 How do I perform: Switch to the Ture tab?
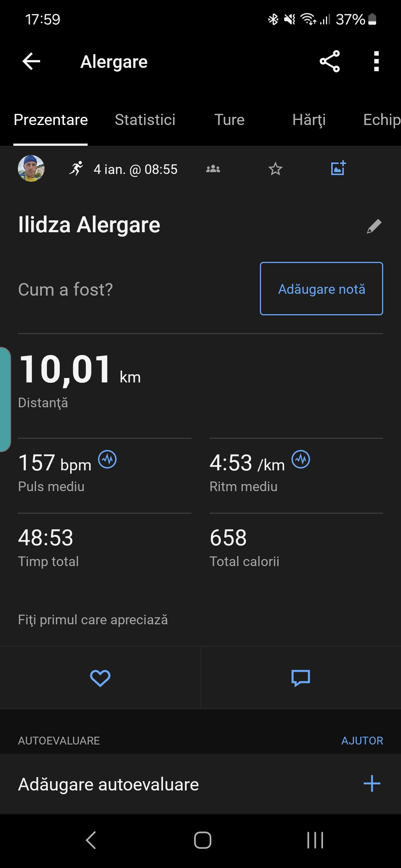[229, 120]
